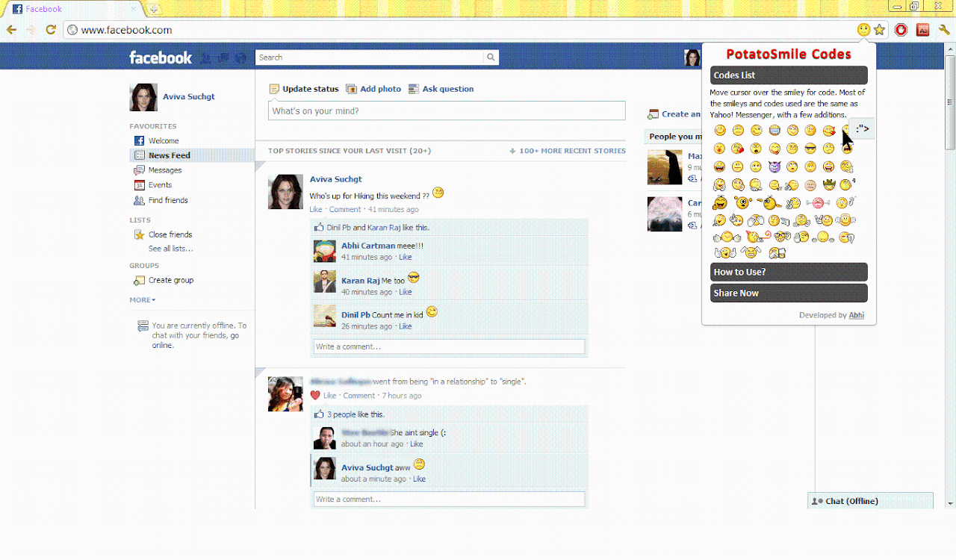Screen dimensions: 956x560
Task: Click Create group
Action: coord(164,280)
